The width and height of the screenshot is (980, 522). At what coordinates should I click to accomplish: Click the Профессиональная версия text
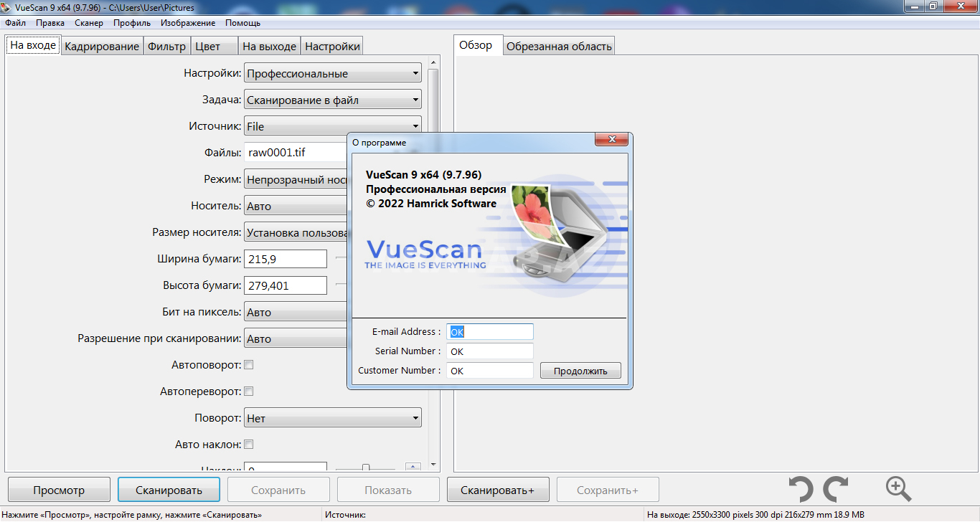(436, 189)
